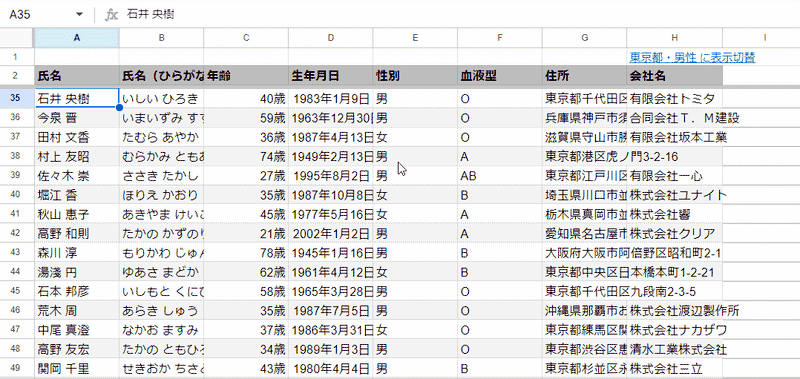Click the 血液型 header cell

pos(500,76)
